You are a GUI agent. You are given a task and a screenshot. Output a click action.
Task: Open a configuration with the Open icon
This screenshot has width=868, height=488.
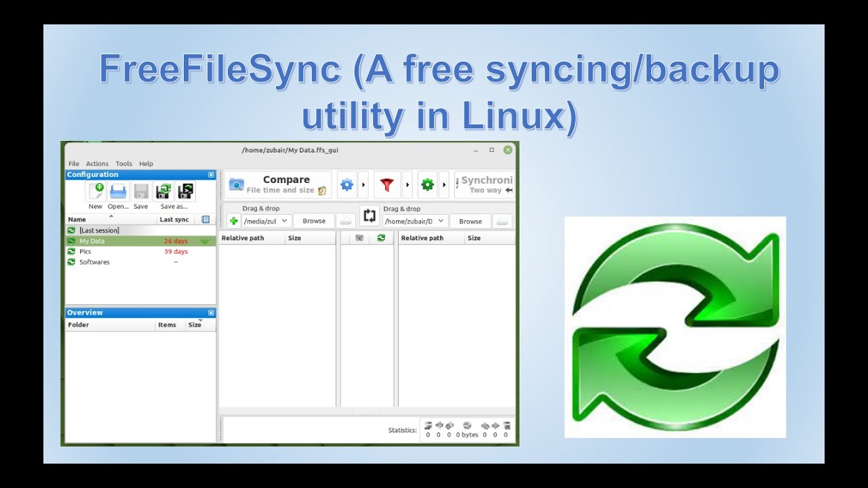pos(118,191)
